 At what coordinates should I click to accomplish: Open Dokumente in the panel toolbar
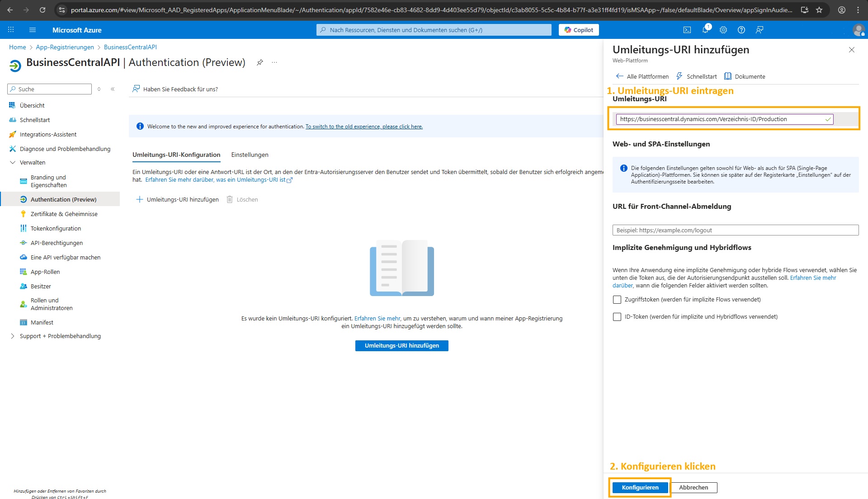(x=745, y=76)
